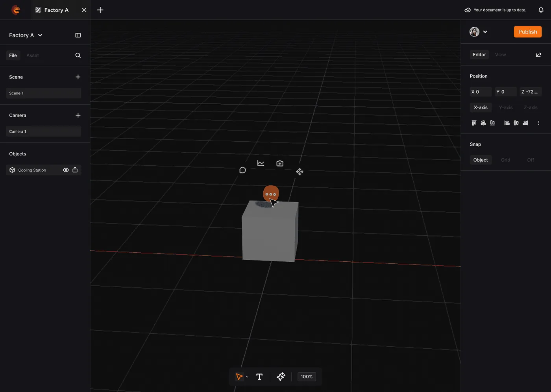
Task: Click the AI sparkle tool
Action: 281,377
